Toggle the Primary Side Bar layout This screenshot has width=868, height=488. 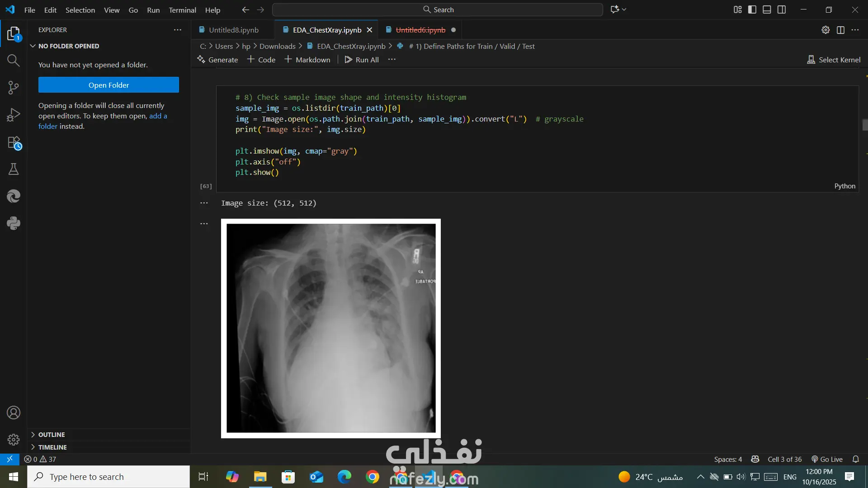click(752, 9)
